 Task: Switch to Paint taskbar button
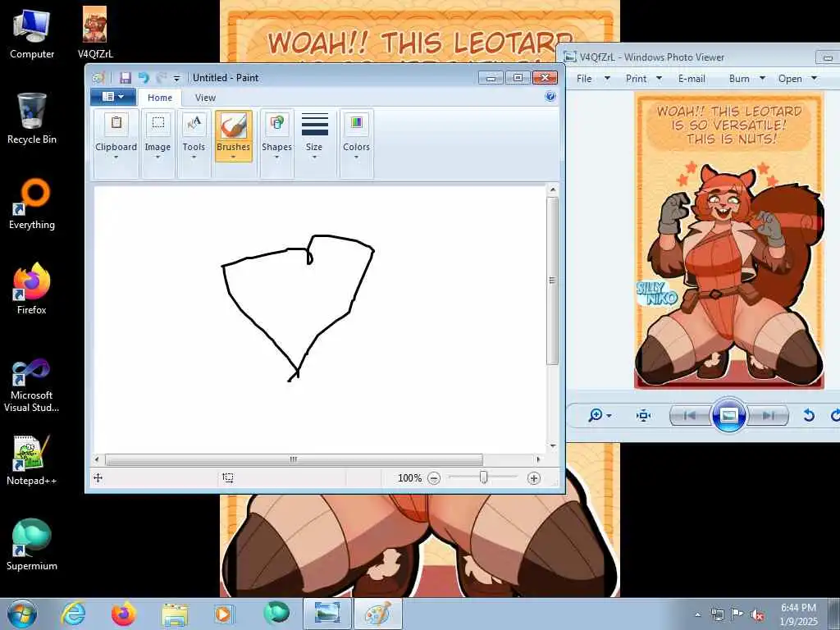(378, 614)
